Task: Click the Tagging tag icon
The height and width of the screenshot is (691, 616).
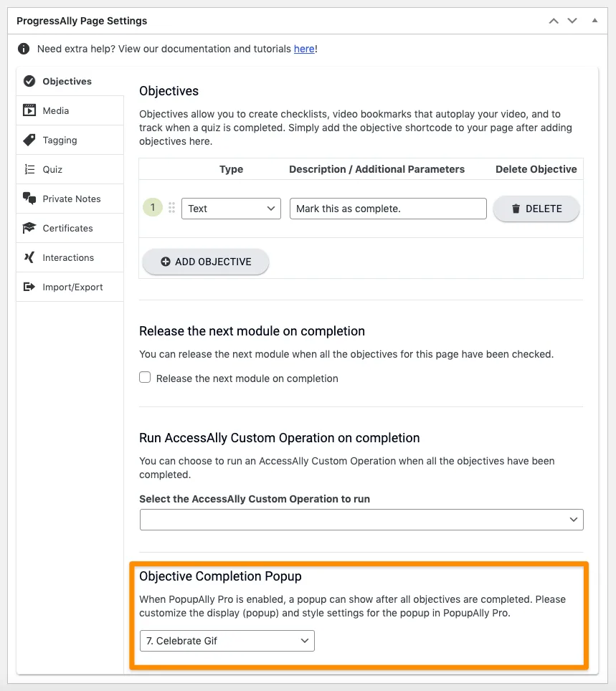Action: tap(29, 140)
